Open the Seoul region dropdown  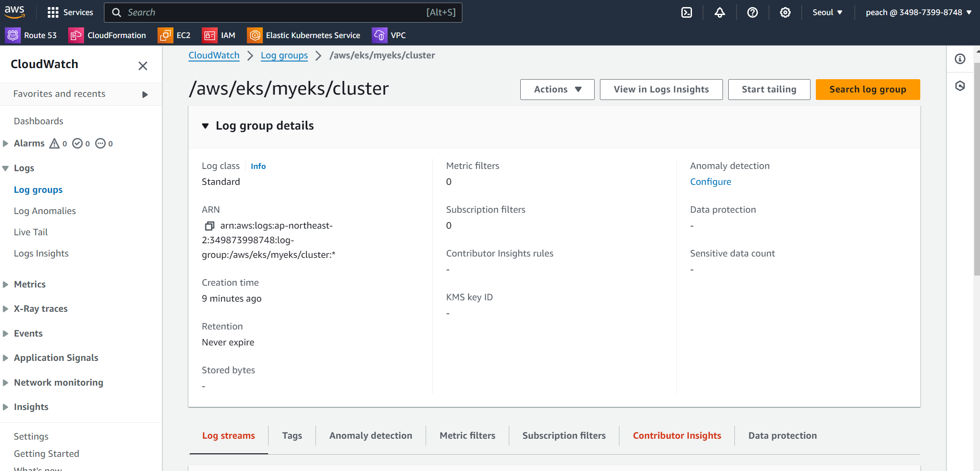pyautogui.click(x=827, y=12)
